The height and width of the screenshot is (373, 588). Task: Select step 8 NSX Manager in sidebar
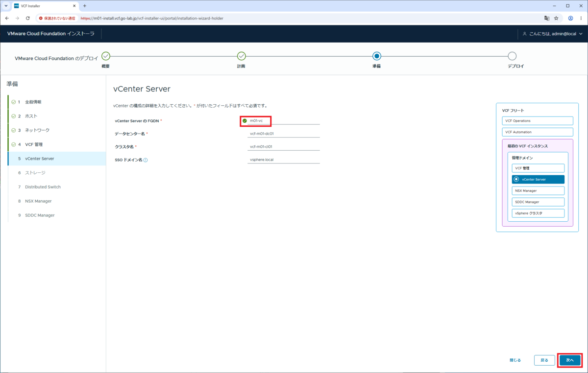56,201
